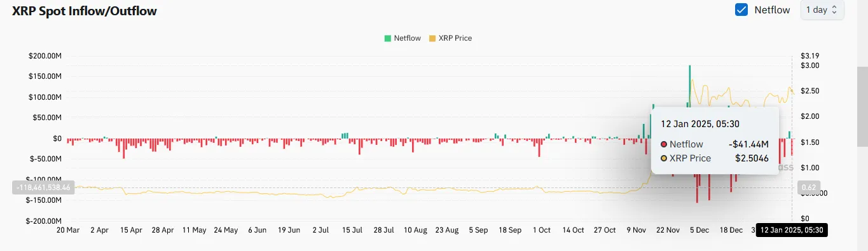Click the 6 Jun date label

coord(258,230)
